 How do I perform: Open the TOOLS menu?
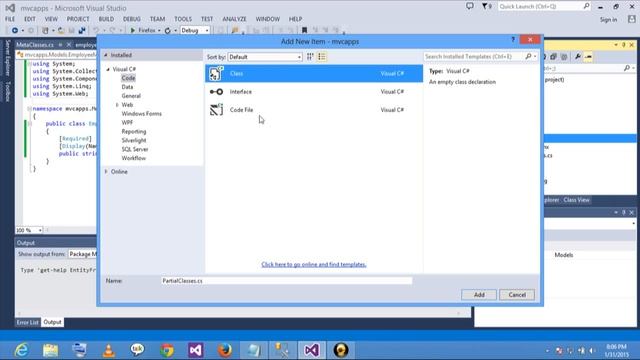pos(182,19)
